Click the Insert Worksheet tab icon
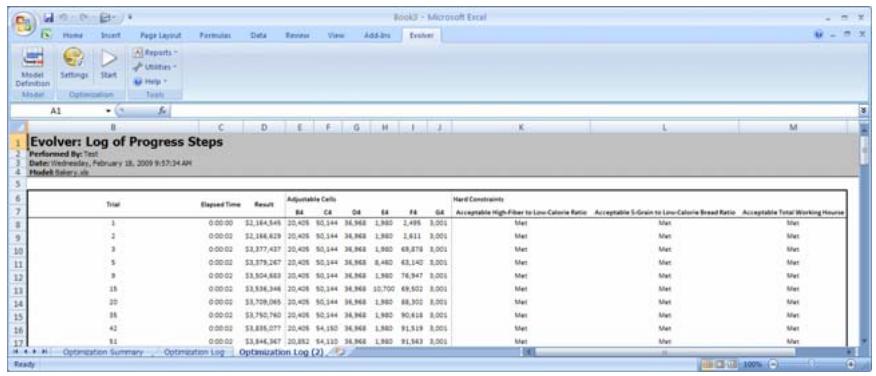 [x=340, y=353]
